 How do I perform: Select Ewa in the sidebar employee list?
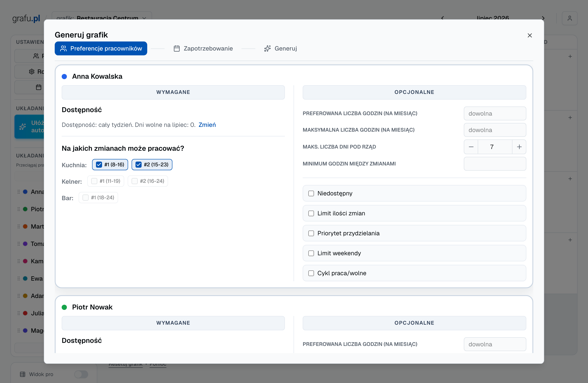(x=36, y=278)
